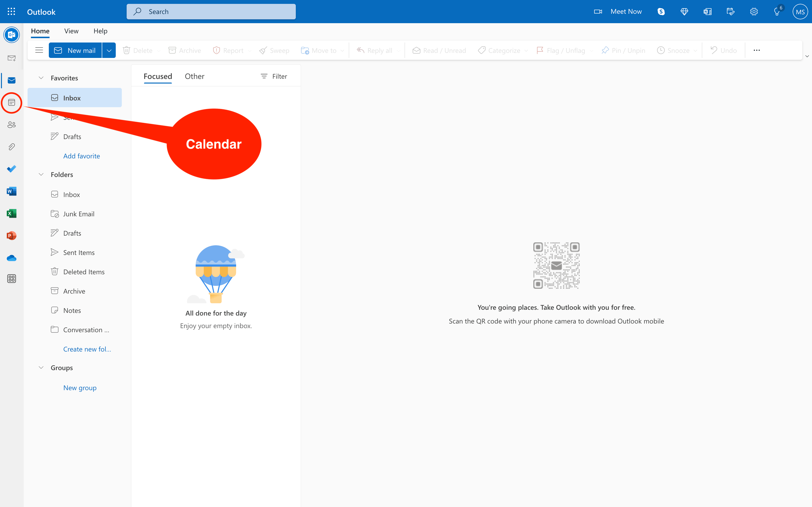The width and height of the screenshot is (812, 507).
Task: Toggle Read / Unread on the toolbar
Action: coord(439,50)
